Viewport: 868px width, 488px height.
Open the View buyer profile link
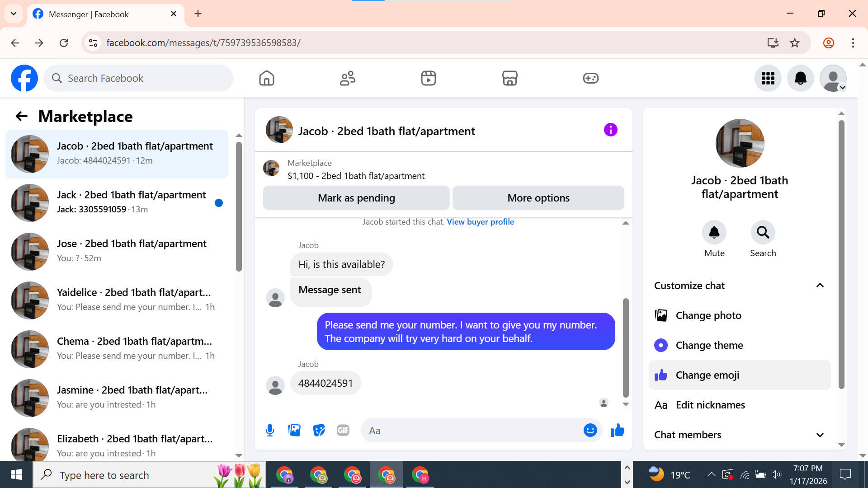480,222
